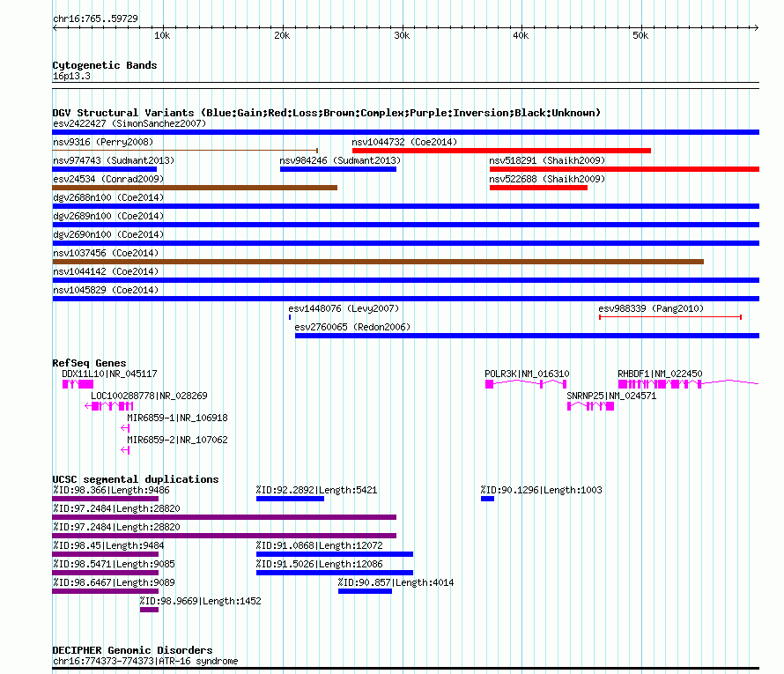
Task: Click the esv2760065 blue gain bar
Action: point(527,336)
